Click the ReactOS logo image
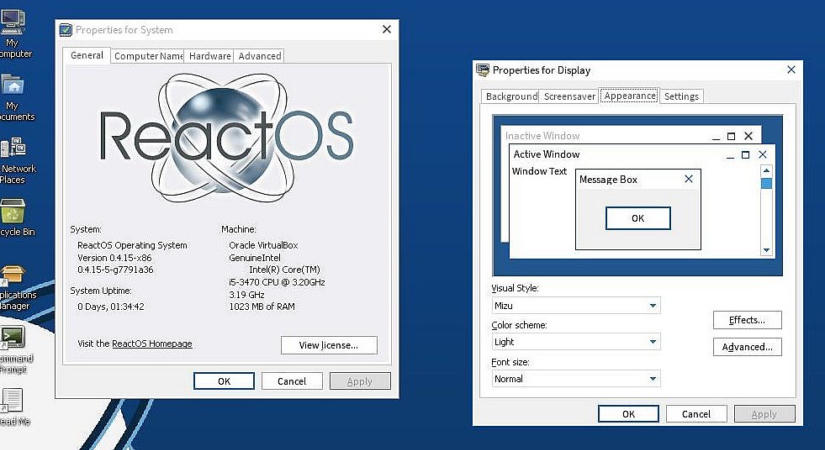Image resolution: width=825 pixels, height=450 pixels. coord(226,137)
